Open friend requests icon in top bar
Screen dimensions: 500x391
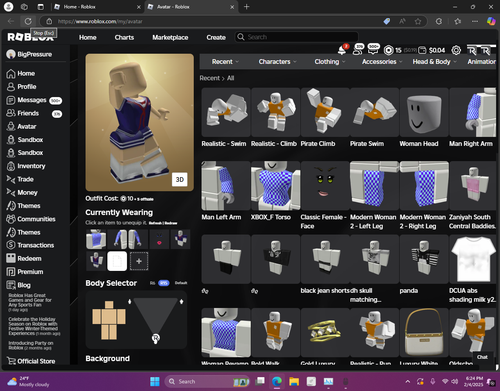[358, 50]
